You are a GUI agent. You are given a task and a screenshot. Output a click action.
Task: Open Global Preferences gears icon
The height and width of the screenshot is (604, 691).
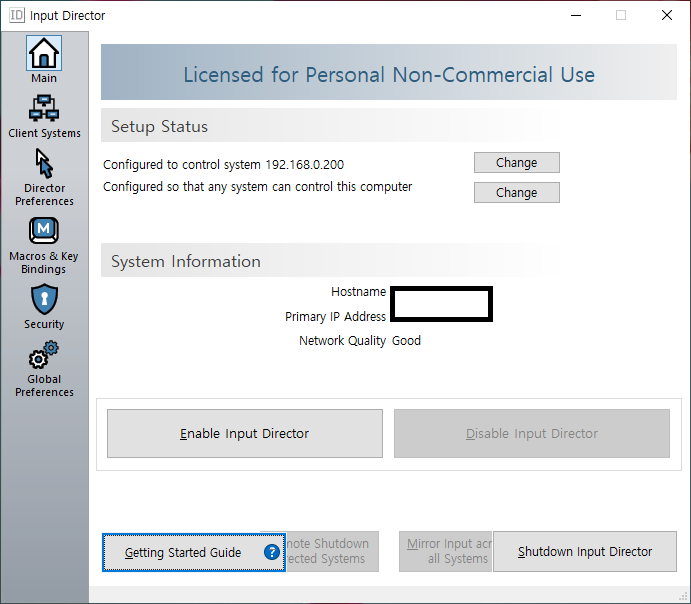coord(44,355)
